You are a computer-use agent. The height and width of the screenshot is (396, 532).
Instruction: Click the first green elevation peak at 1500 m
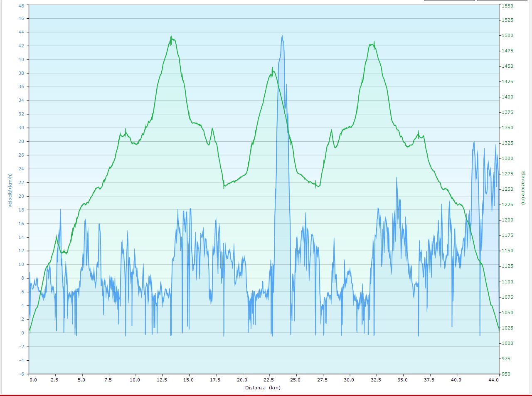(x=171, y=37)
